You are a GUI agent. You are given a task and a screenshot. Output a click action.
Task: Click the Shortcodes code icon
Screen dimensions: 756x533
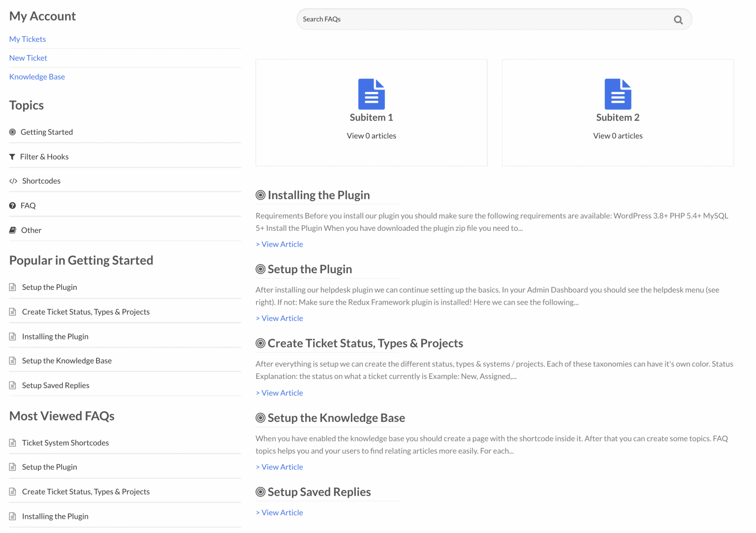(x=13, y=181)
